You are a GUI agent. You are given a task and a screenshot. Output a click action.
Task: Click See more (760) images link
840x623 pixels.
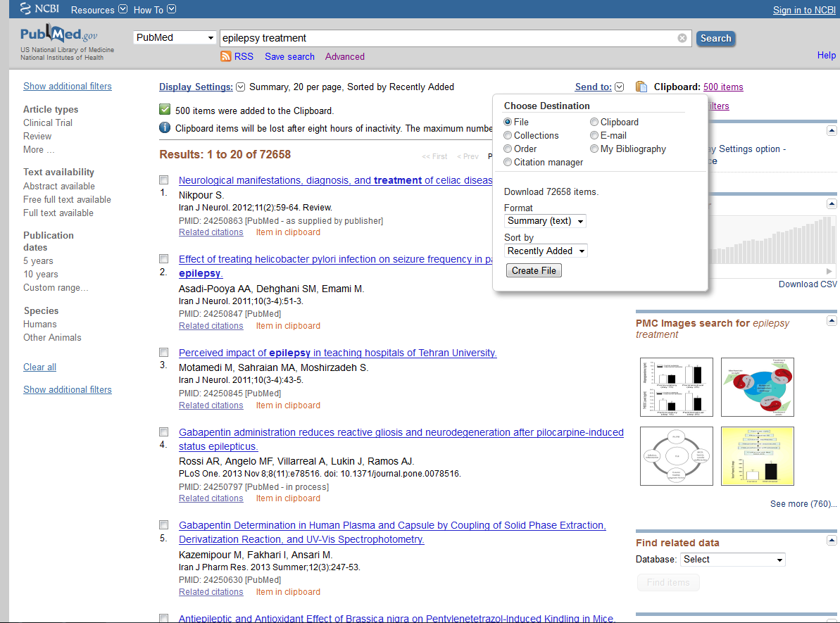[803, 504]
